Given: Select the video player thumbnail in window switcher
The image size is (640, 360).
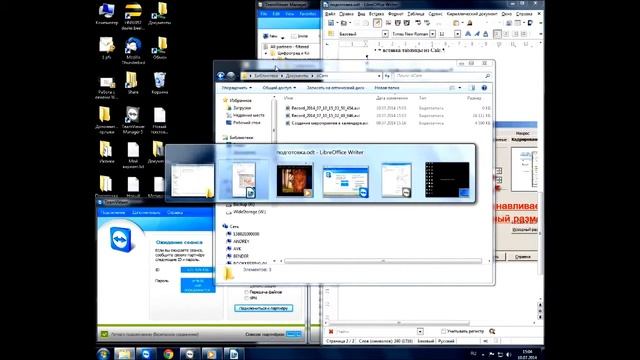Looking at the screenshot, I should [294, 181].
